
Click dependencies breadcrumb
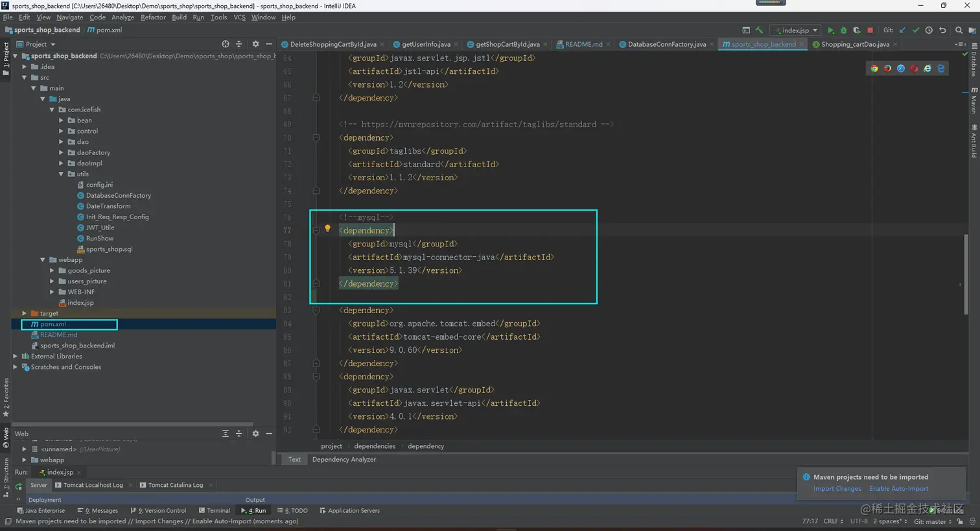tap(375, 446)
